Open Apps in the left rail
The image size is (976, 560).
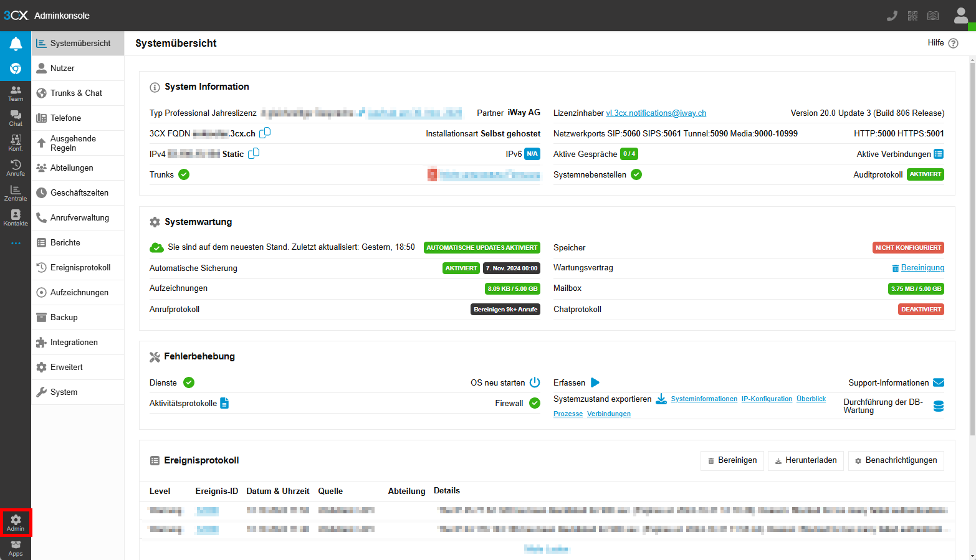[x=16, y=548]
